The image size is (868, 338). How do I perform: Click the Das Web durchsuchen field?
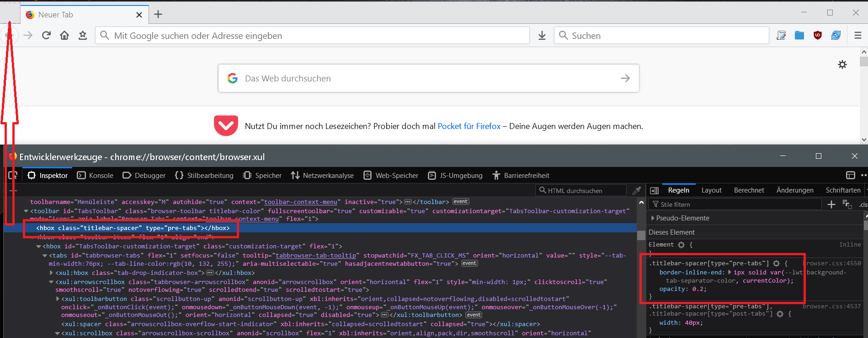[x=428, y=78]
